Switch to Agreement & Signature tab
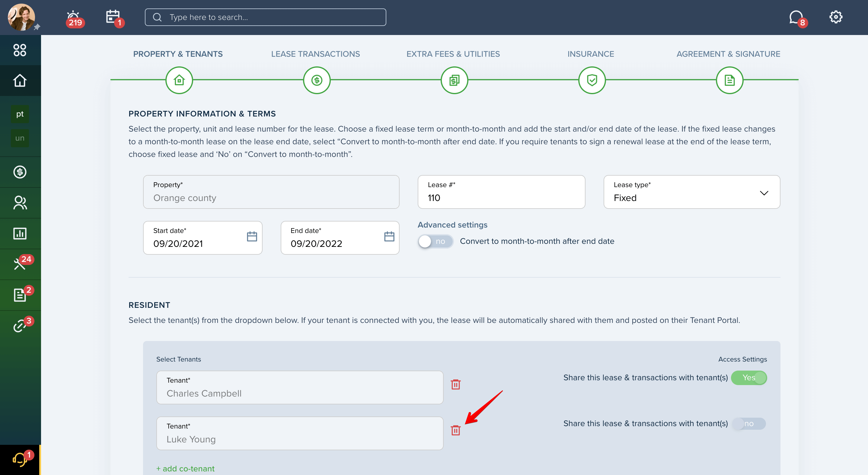 click(728, 54)
